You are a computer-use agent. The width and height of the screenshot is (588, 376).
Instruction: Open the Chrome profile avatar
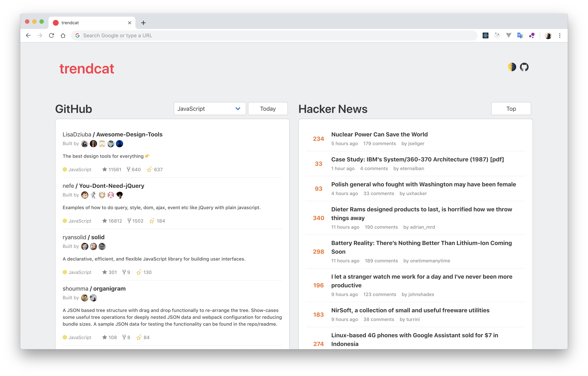(548, 36)
